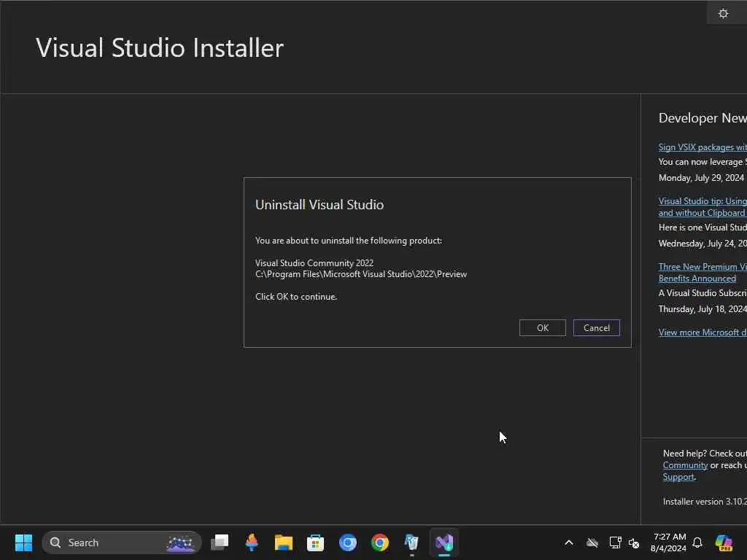Open the installer settings gear icon
747x560 pixels.
point(723,13)
